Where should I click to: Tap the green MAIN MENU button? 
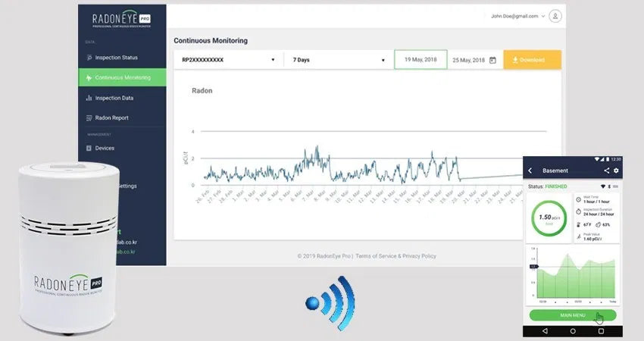tap(572, 315)
